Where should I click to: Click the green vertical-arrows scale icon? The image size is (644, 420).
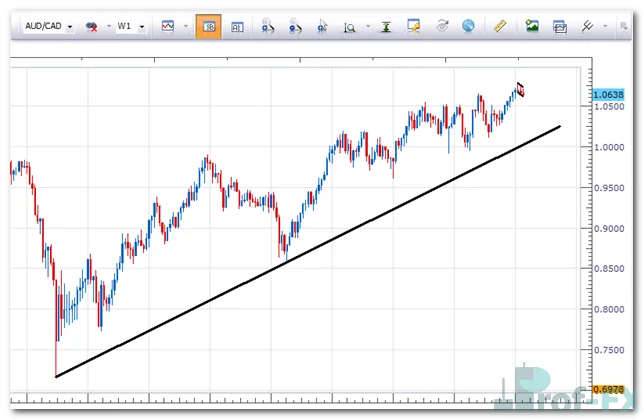pos(385,26)
